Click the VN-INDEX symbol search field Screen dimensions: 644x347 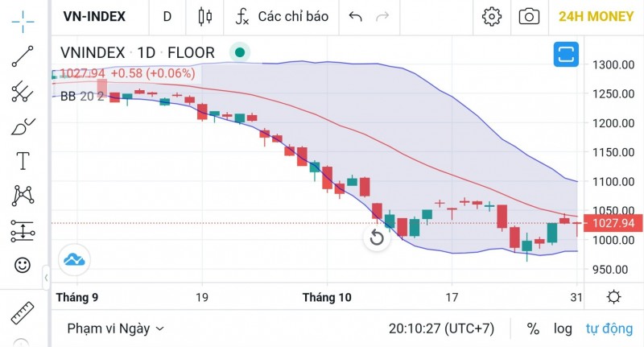(x=95, y=16)
